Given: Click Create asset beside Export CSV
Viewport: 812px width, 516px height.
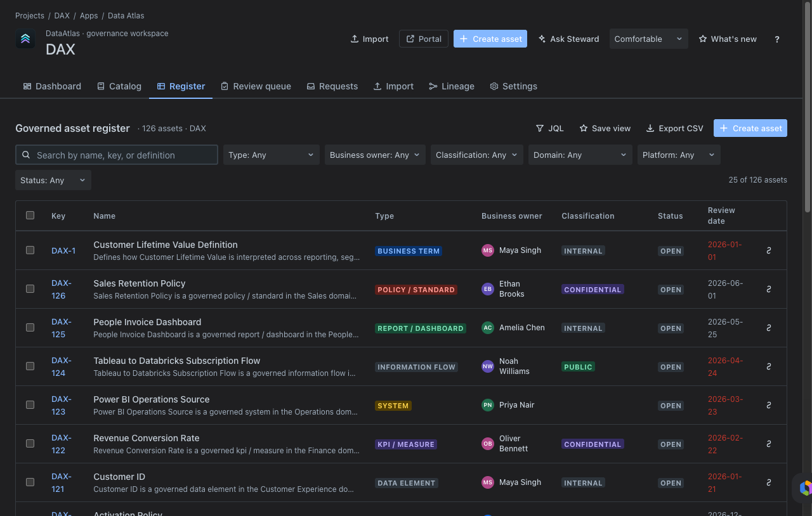Looking at the screenshot, I should click(750, 128).
